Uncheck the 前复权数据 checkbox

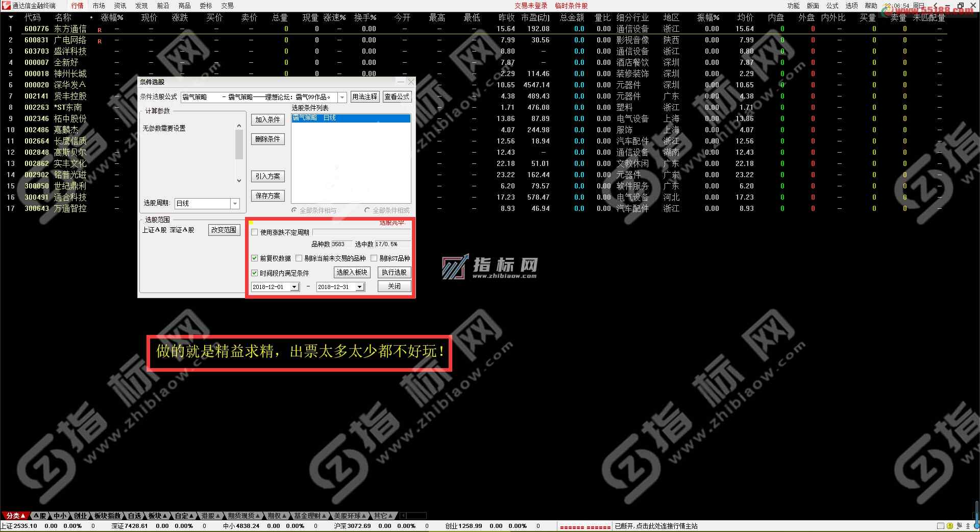255,258
